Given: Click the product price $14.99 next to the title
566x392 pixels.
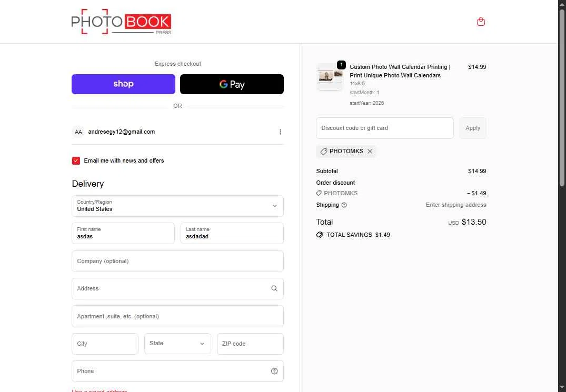Looking at the screenshot, I should [x=477, y=67].
